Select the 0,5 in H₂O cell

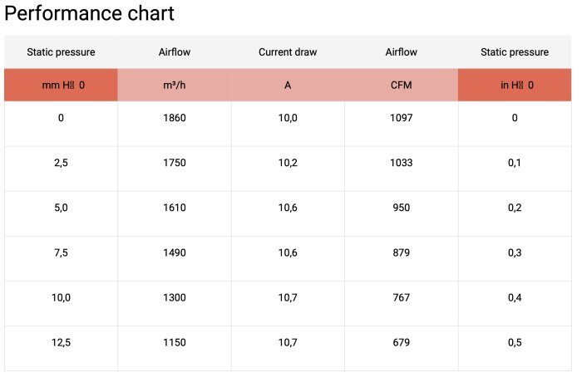coord(515,342)
